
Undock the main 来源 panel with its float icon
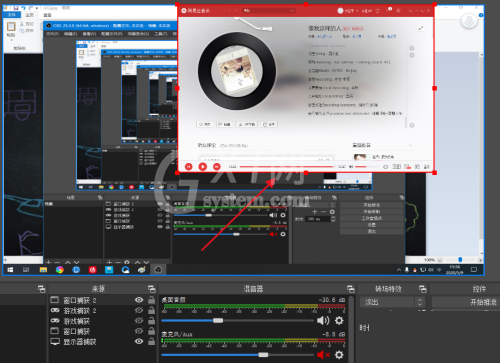tap(152, 289)
